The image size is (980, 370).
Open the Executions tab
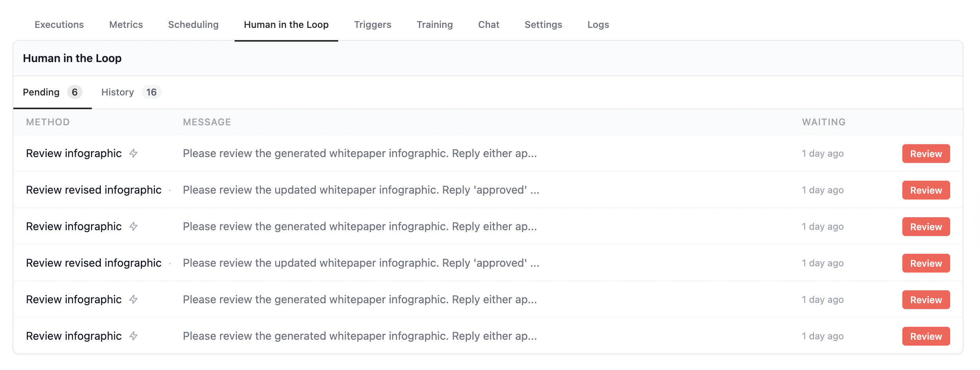click(58, 24)
